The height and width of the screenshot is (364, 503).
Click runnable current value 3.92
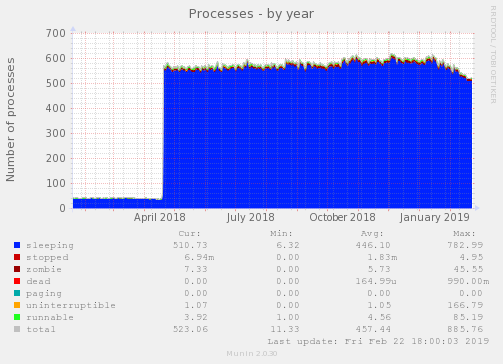pyautogui.click(x=196, y=317)
